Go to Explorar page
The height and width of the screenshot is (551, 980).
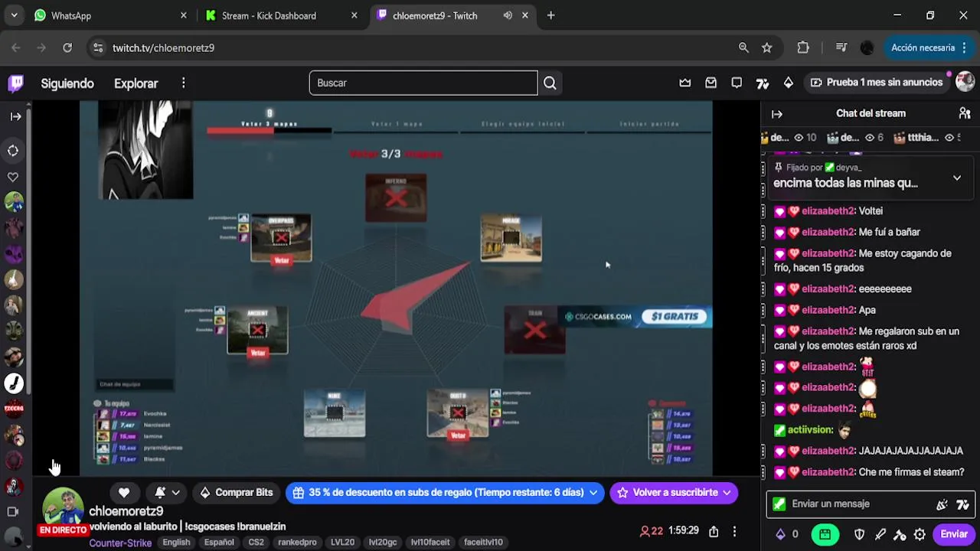pos(136,83)
